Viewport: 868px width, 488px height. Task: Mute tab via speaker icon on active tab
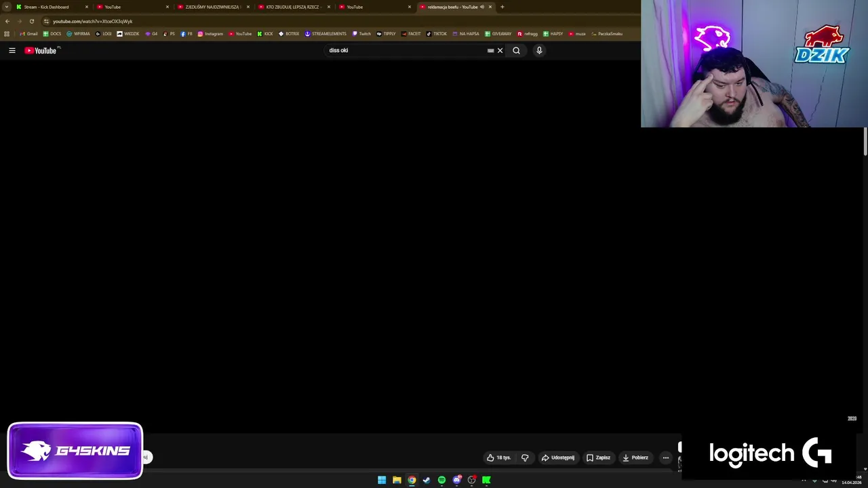pos(482,7)
